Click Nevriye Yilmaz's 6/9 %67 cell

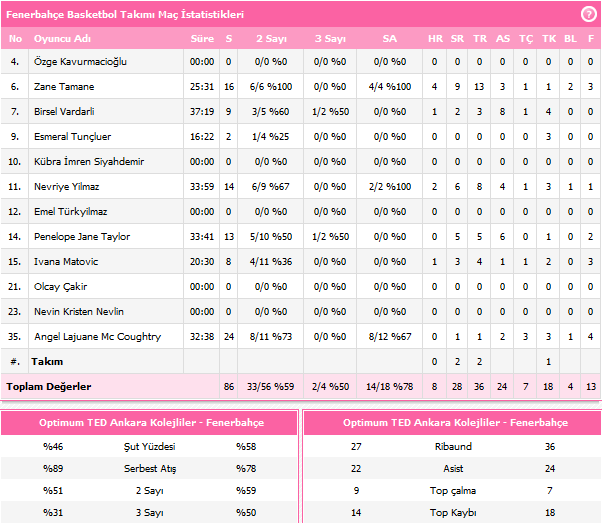pos(271,186)
